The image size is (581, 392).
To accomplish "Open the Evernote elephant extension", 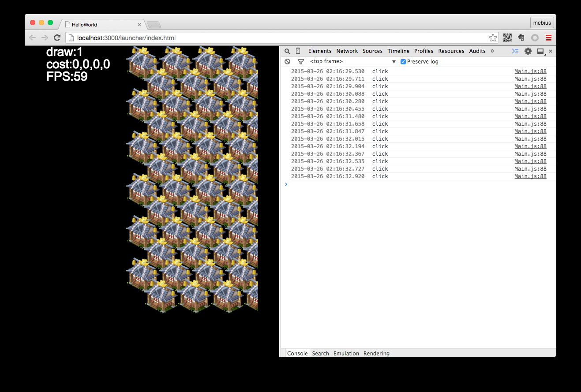I will [521, 38].
